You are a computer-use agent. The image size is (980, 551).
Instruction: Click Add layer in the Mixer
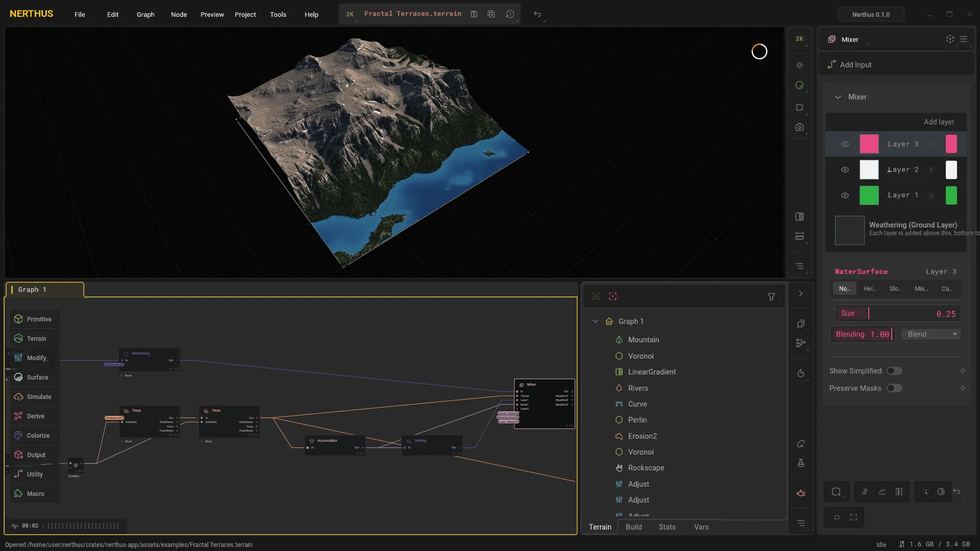(938, 122)
